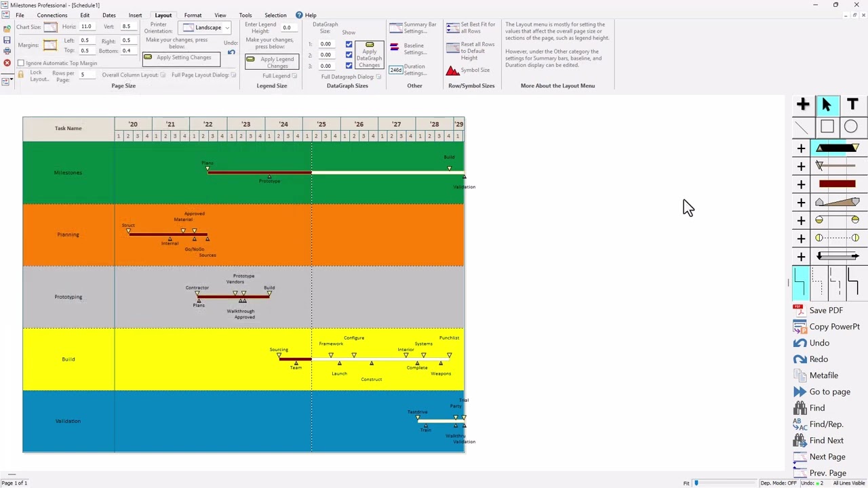Select the Text (T) tool
868x488 pixels.
tap(852, 104)
